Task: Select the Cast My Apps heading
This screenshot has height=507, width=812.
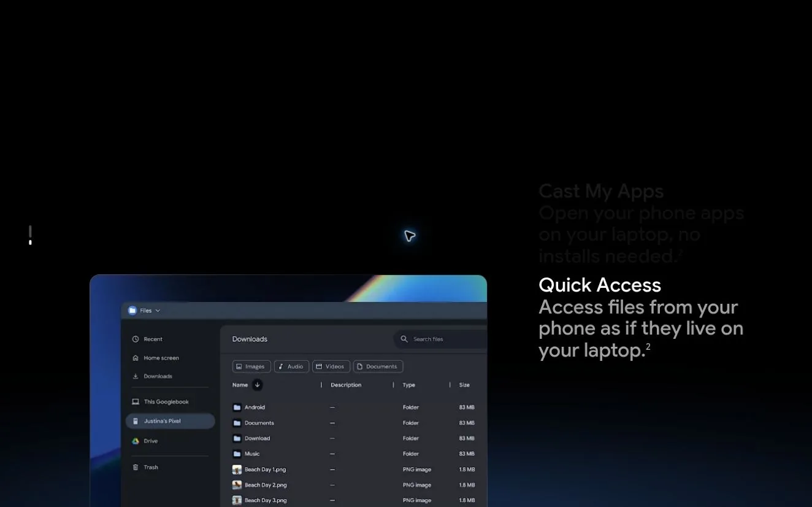Action: coord(601,192)
